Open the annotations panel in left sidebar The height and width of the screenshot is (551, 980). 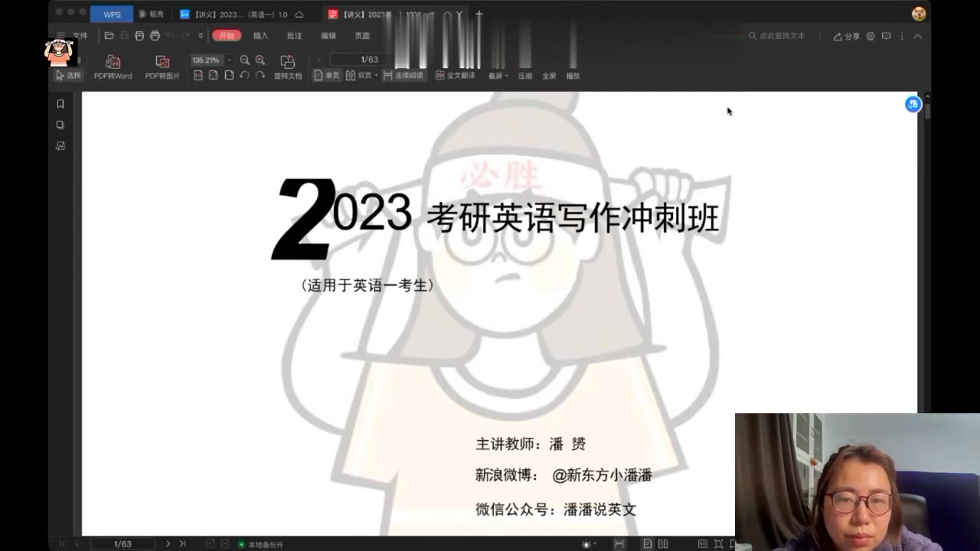pyautogui.click(x=60, y=145)
